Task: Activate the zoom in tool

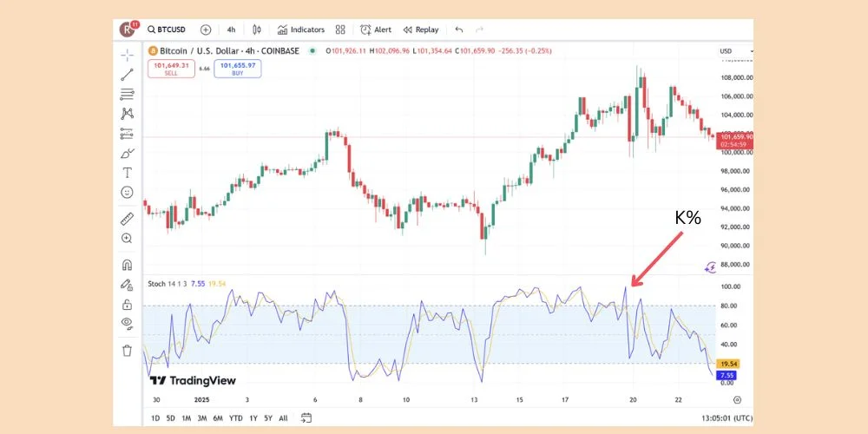Action: tap(128, 238)
